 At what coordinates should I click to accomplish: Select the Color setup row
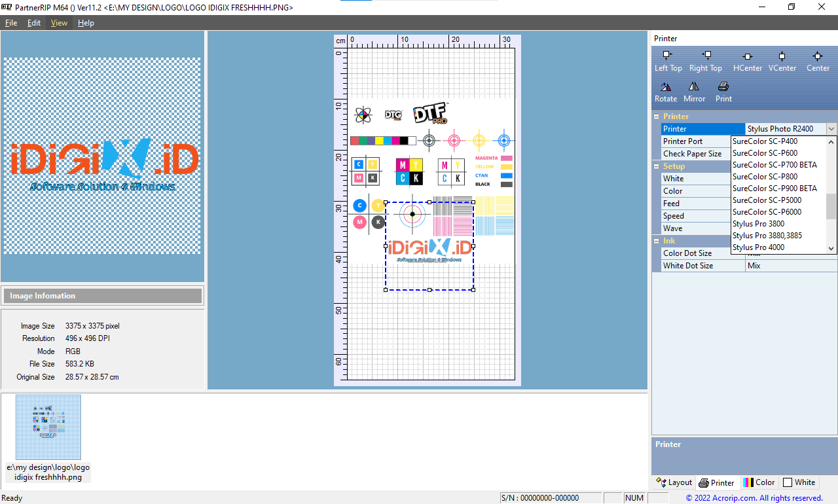point(696,191)
